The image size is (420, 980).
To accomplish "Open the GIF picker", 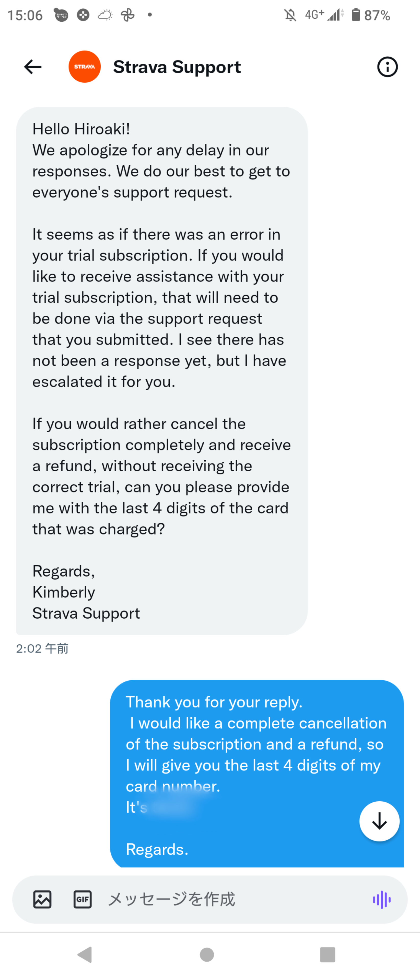I will [x=82, y=899].
